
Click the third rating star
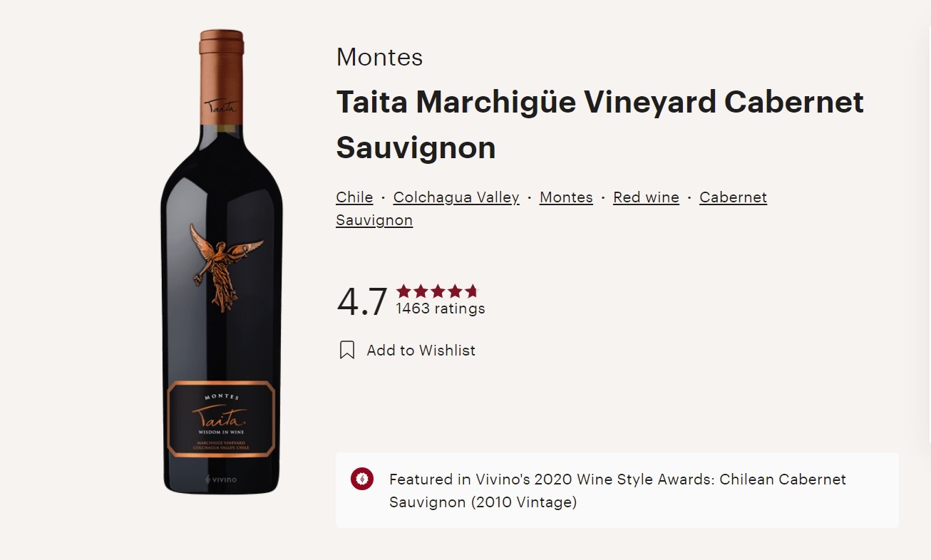tap(437, 291)
